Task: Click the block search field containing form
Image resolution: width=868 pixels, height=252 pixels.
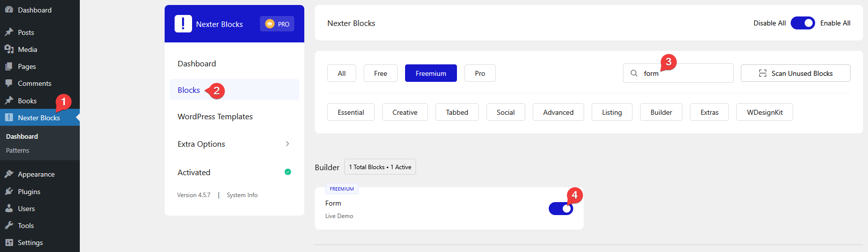Action: 678,73
